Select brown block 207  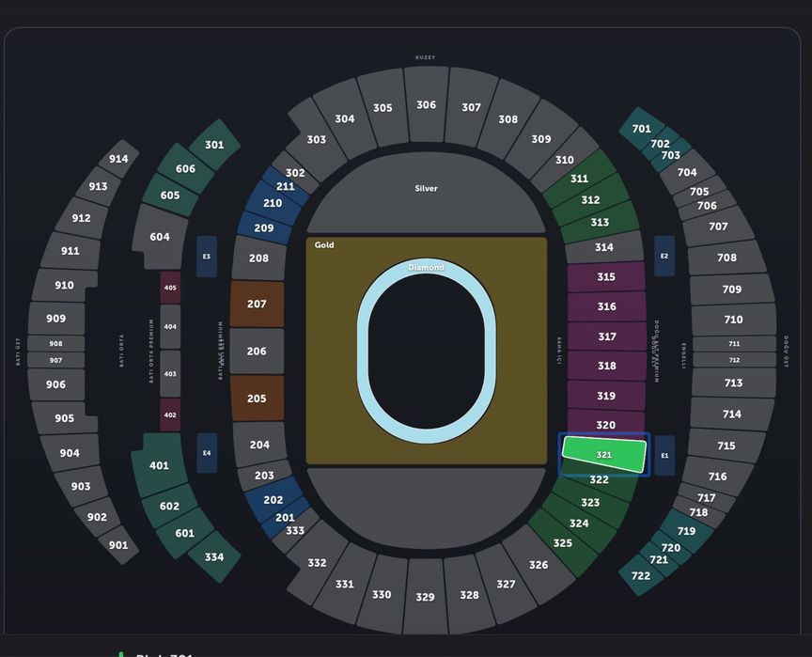point(257,304)
